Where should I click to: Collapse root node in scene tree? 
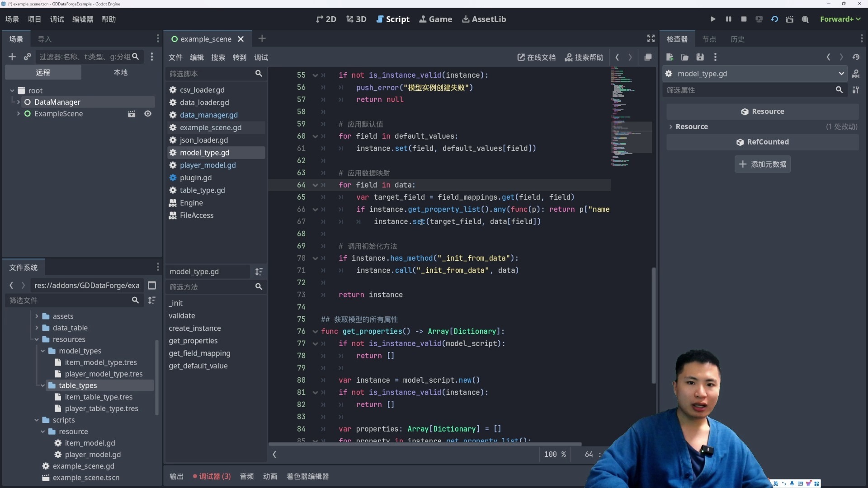(12, 90)
